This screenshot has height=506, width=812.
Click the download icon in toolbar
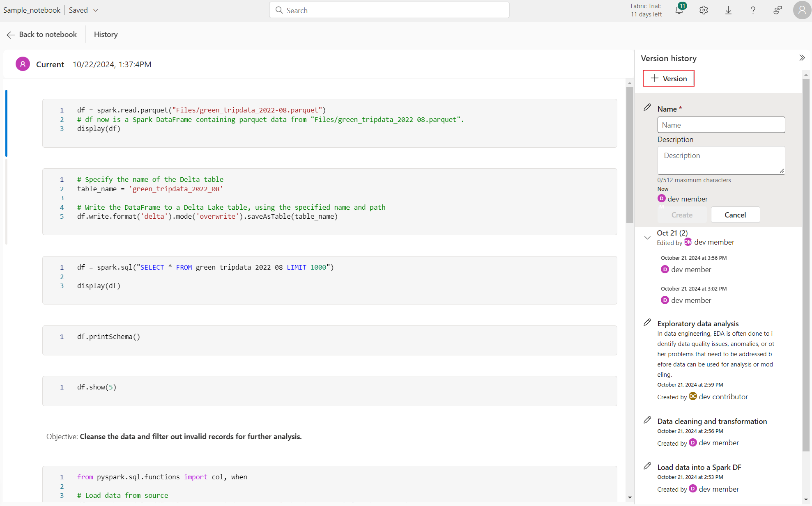pos(729,11)
